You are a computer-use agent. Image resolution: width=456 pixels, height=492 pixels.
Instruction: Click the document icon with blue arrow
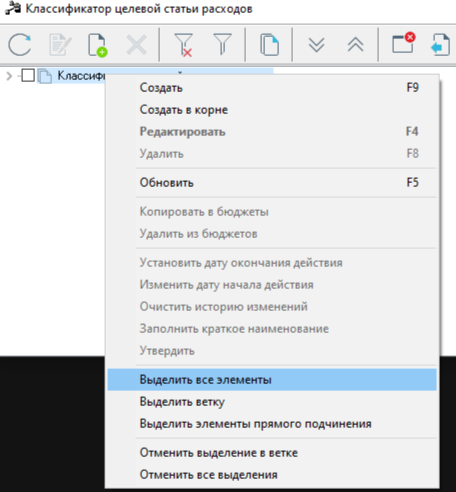(x=441, y=44)
